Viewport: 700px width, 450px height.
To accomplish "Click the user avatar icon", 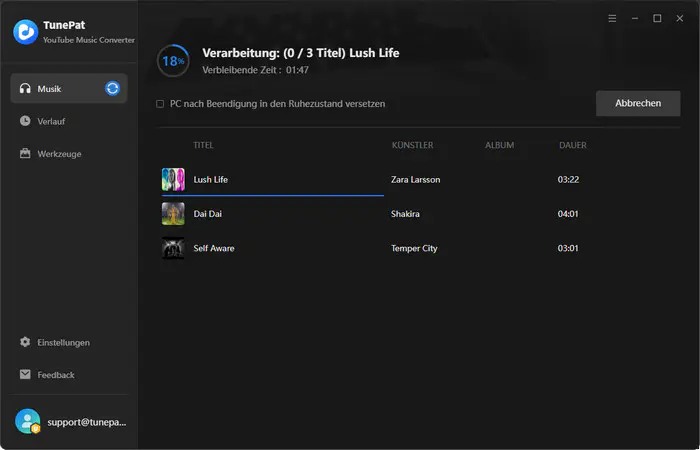I will 28,421.
